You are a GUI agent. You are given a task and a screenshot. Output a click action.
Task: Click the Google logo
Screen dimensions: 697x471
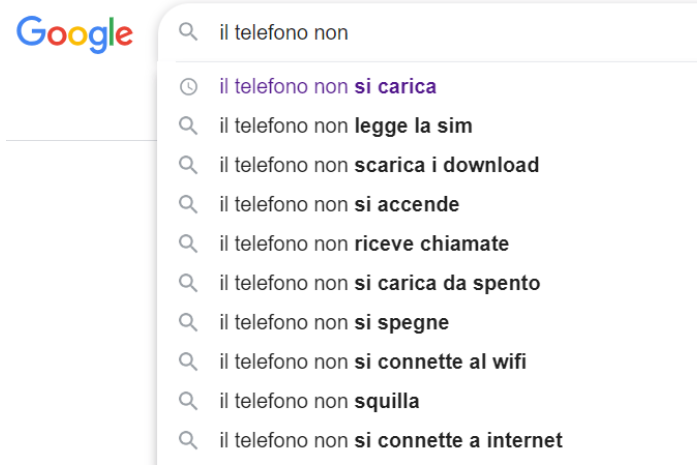(75, 34)
